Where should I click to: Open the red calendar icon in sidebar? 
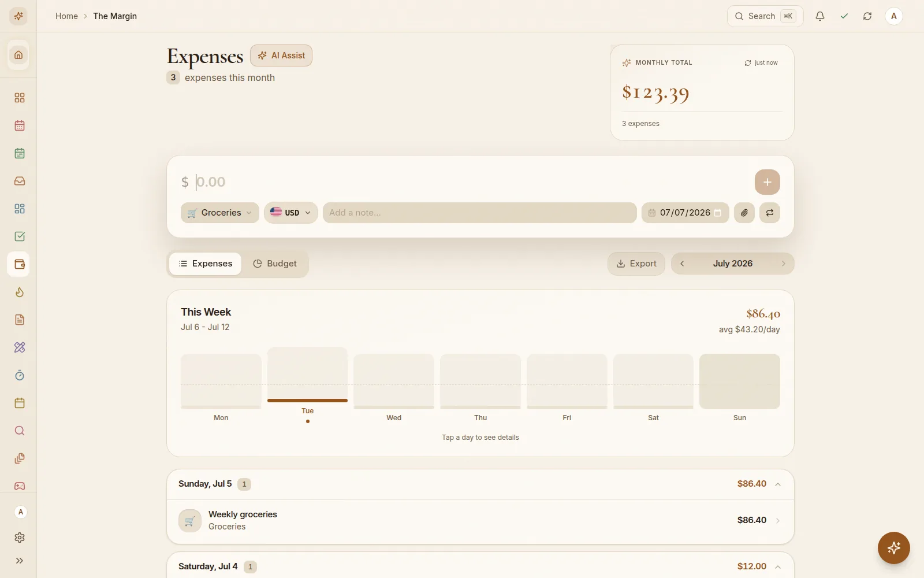point(20,125)
